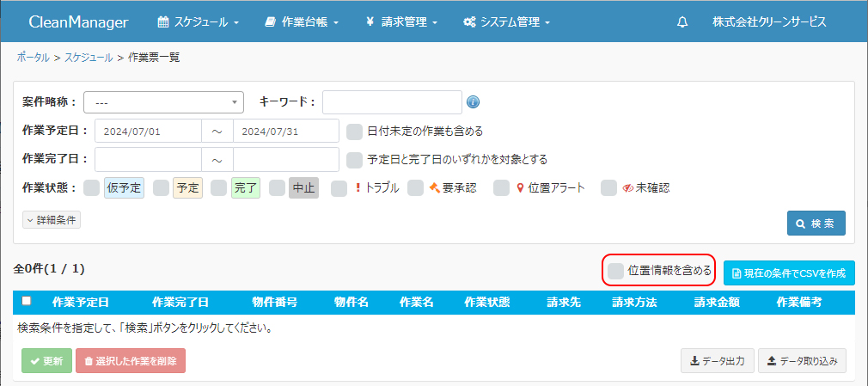Screen dimensions: 868x386
Task: Click the 物件名 column header
Action: point(351,303)
